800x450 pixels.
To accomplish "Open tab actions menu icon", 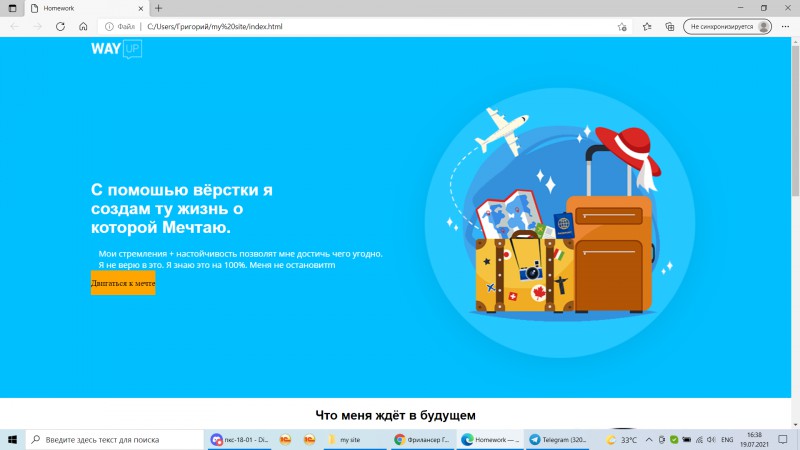I will point(13,8).
